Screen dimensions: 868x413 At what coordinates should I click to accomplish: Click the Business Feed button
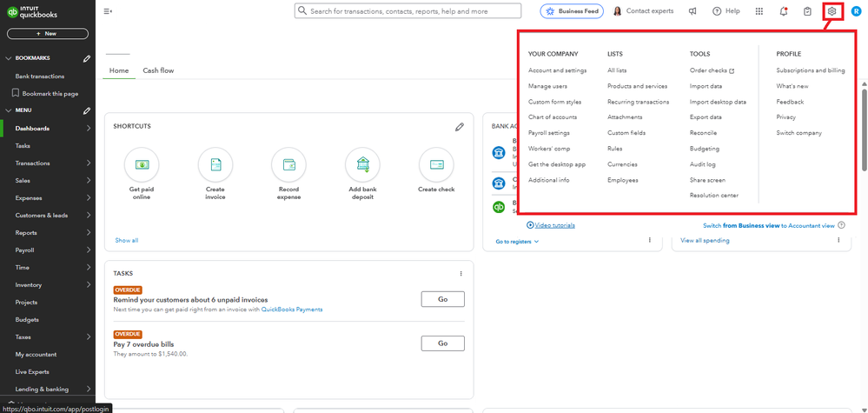coord(572,11)
